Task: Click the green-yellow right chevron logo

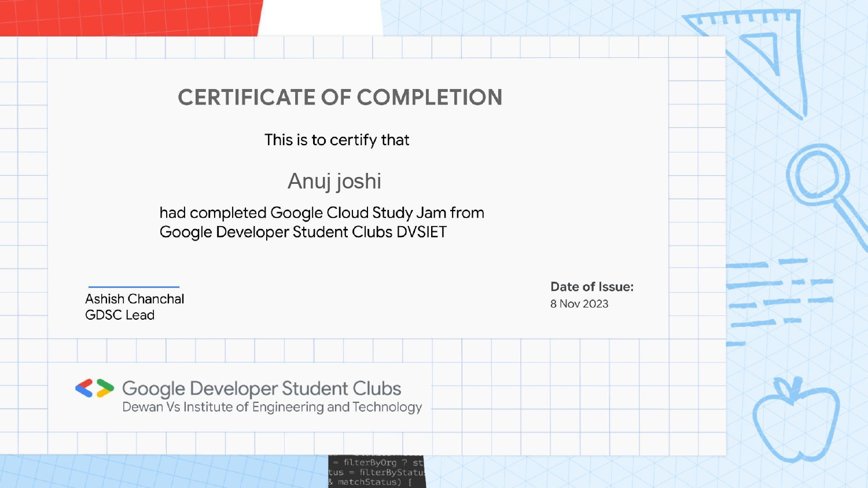Action: (105, 388)
